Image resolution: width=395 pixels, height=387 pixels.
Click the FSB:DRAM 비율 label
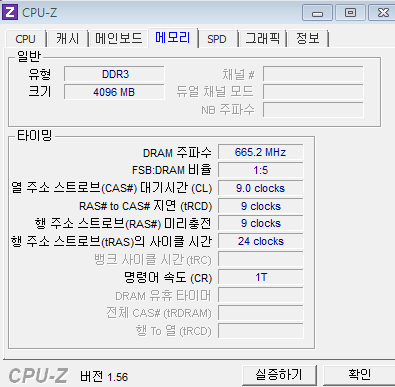[172, 170]
